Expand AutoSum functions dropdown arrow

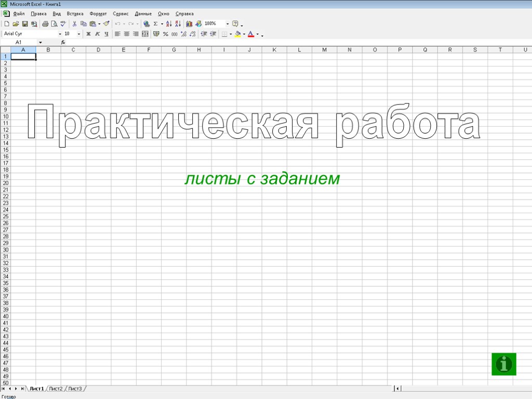pyautogui.click(x=162, y=24)
